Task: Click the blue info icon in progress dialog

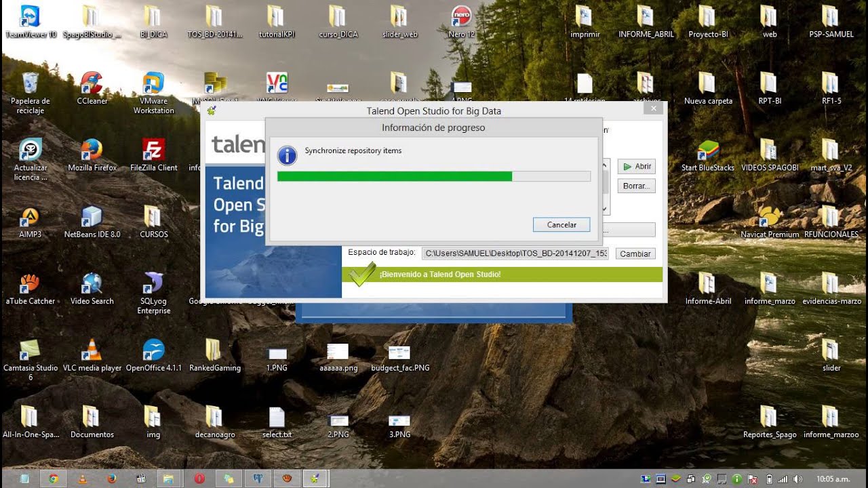Action: click(x=287, y=156)
